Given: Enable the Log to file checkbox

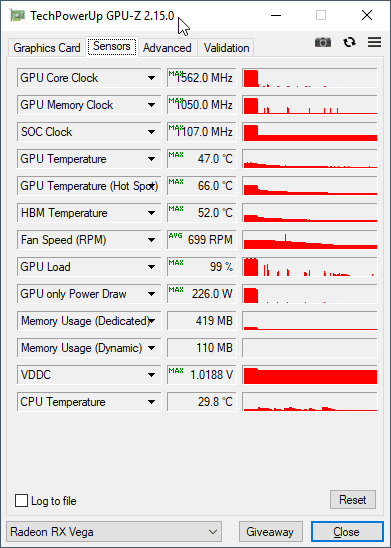Looking at the screenshot, I should pyautogui.click(x=21, y=500).
